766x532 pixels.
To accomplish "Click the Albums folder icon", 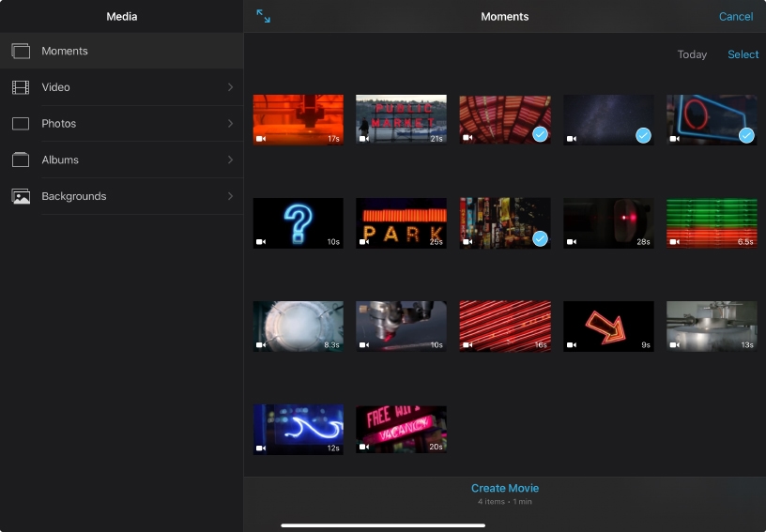I will (x=21, y=160).
